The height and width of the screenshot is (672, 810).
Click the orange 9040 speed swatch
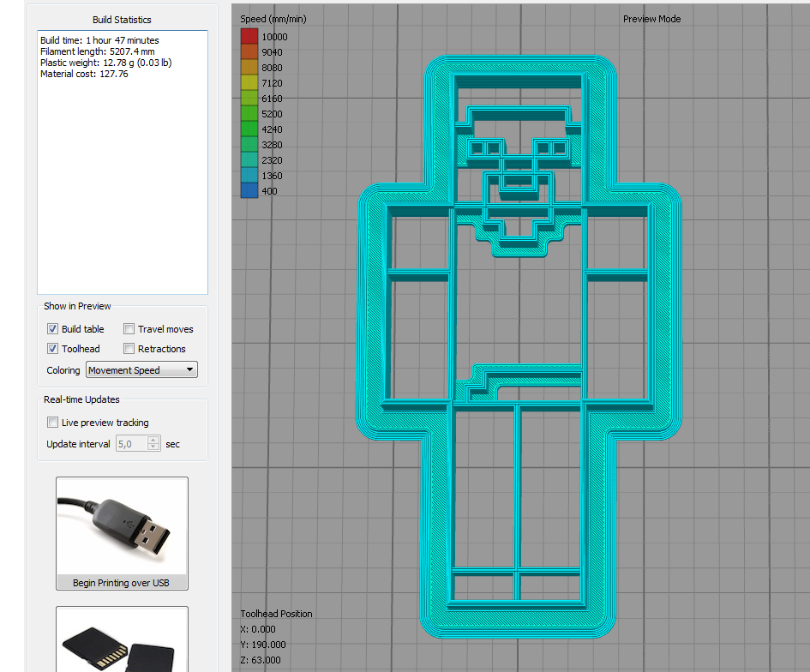tap(249, 51)
